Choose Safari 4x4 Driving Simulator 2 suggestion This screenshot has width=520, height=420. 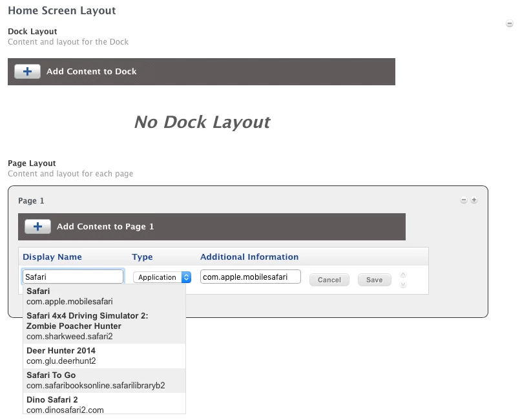click(x=104, y=326)
